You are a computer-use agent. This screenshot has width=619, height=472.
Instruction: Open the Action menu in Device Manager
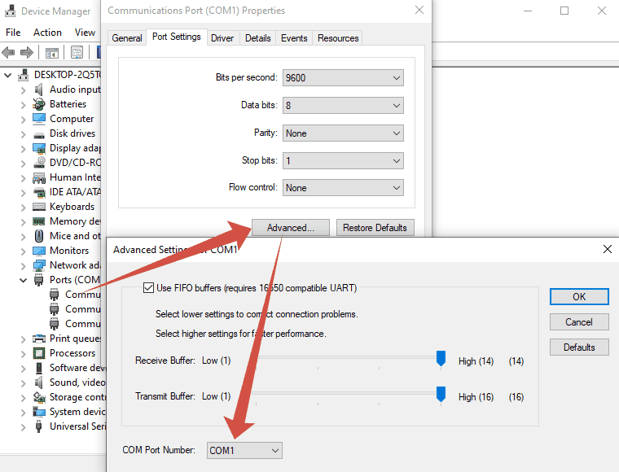[47, 32]
